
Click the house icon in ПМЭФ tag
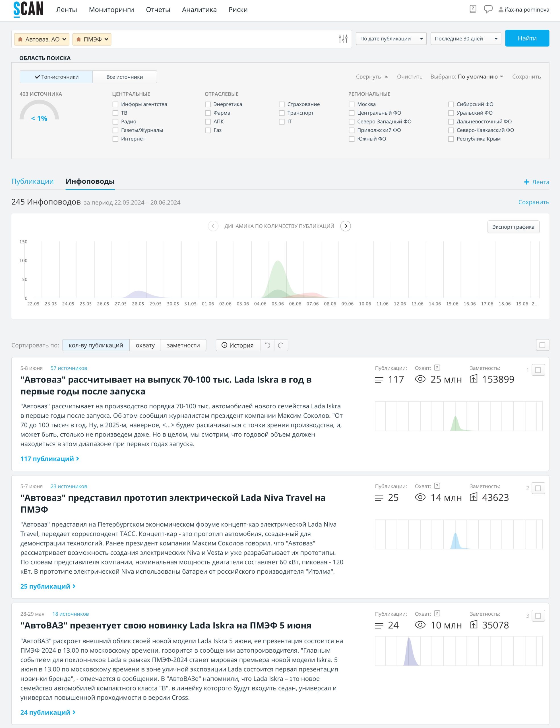point(79,39)
